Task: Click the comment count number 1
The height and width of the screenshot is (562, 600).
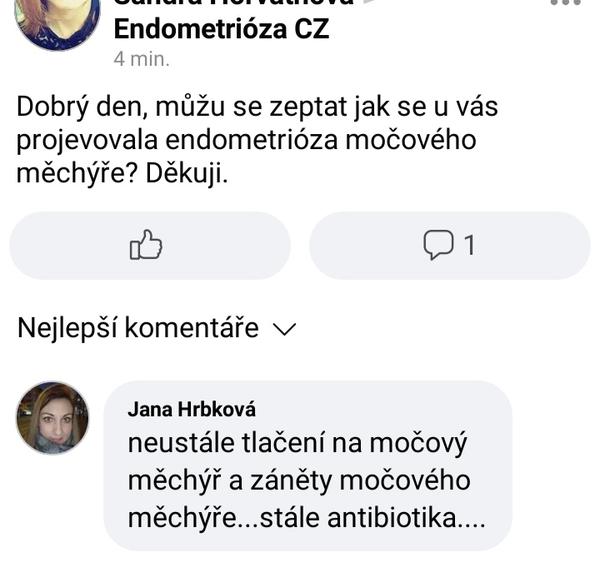Action: point(469,245)
